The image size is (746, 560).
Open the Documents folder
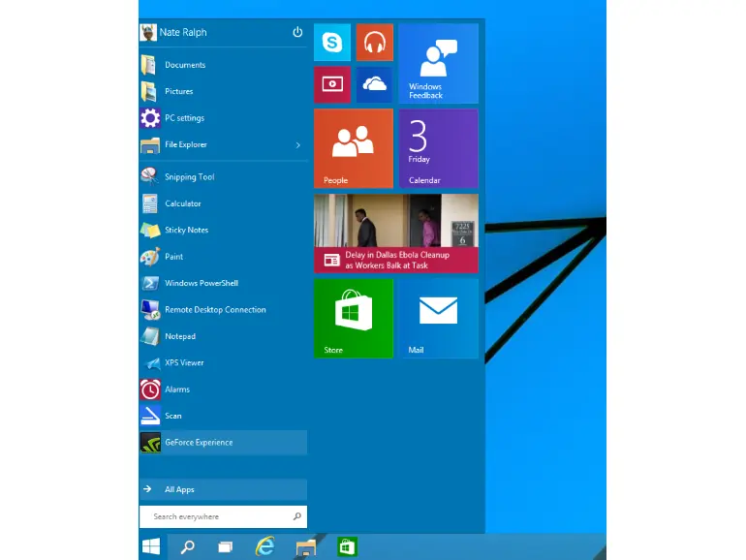223,65
